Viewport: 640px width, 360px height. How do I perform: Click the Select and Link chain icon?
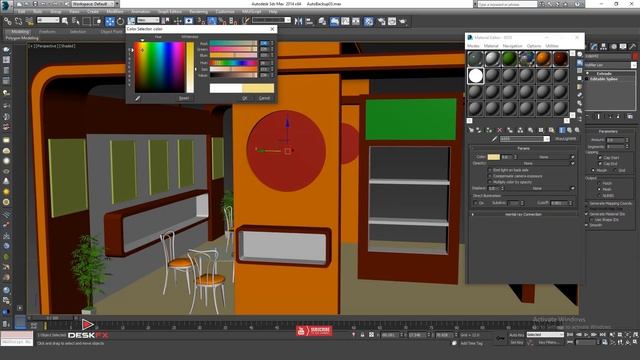click(x=8, y=21)
